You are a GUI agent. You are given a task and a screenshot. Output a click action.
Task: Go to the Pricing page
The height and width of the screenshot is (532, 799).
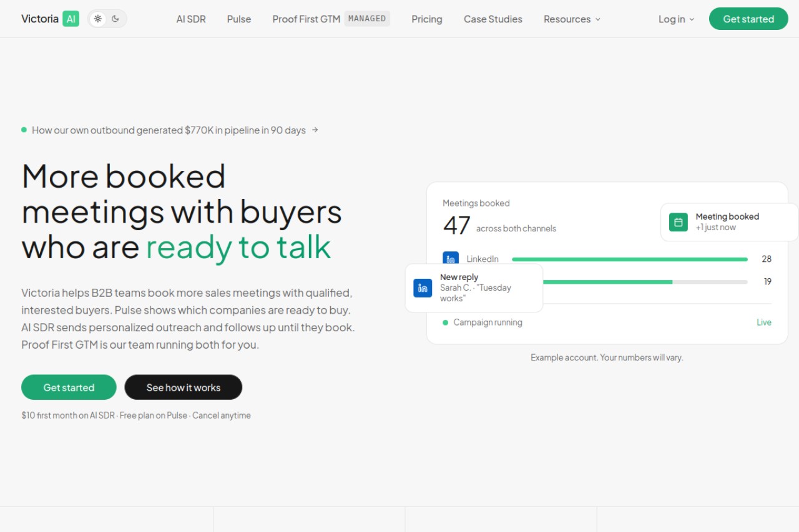(x=427, y=19)
